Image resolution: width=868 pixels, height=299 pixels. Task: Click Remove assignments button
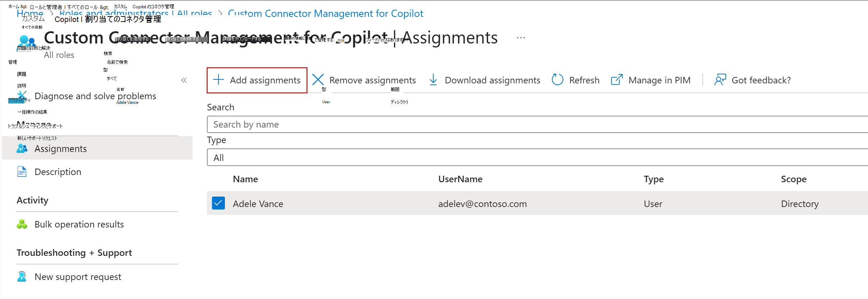pyautogui.click(x=364, y=80)
